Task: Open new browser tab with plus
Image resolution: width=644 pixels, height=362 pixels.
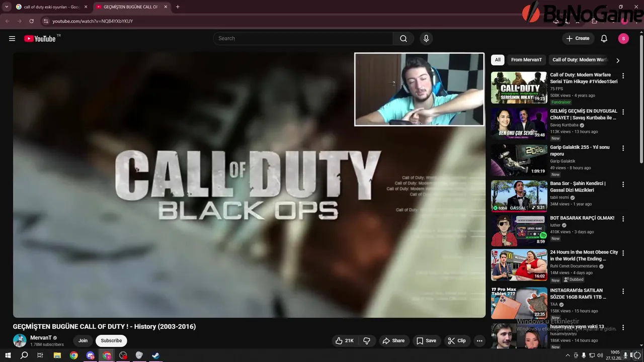Action: (x=178, y=7)
